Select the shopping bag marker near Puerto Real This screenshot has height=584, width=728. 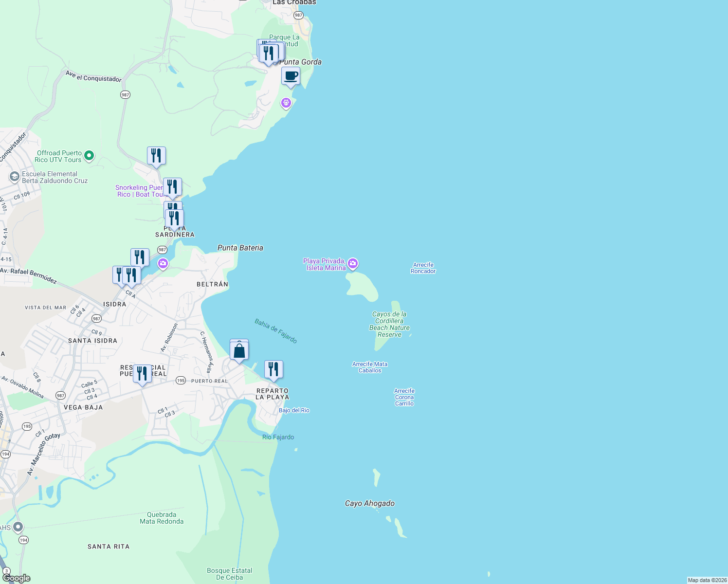pos(239,348)
